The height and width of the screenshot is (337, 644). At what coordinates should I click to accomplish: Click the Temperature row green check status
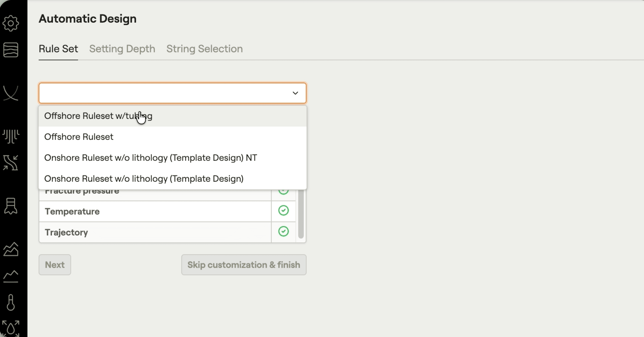click(283, 211)
